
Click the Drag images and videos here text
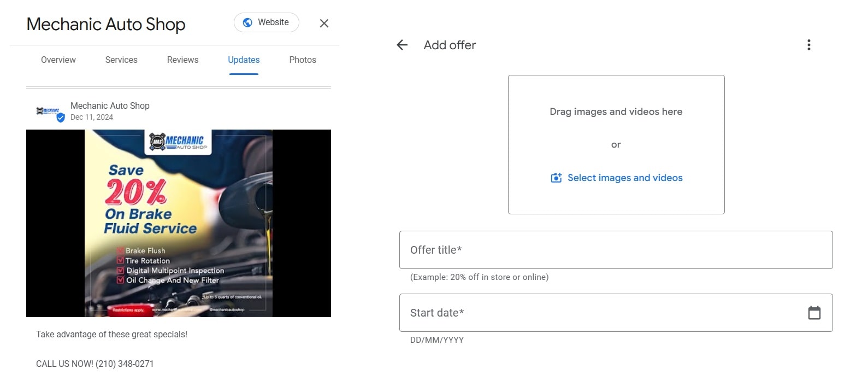[x=616, y=112]
